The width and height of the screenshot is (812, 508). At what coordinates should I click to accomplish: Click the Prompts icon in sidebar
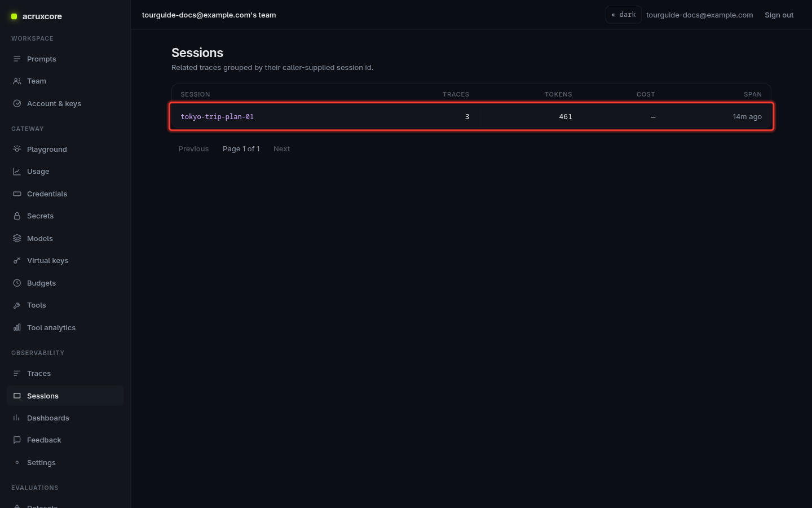click(x=17, y=59)
